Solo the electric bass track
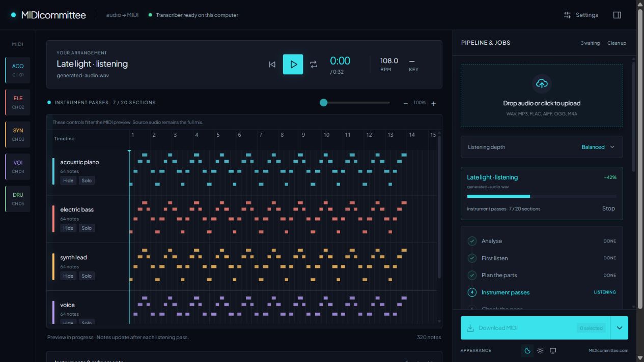Image resolution: width=644 pixels, height=362 pixels. point(87,228)
